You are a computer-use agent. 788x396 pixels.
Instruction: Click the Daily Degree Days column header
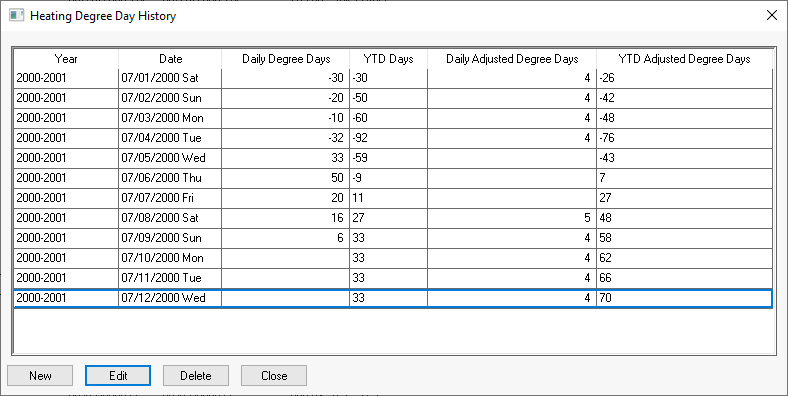285,59
